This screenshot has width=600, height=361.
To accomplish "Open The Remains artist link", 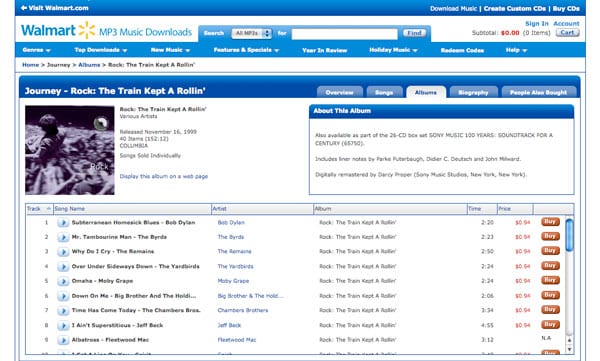I will pyautogui.click(x=235, y=252).
